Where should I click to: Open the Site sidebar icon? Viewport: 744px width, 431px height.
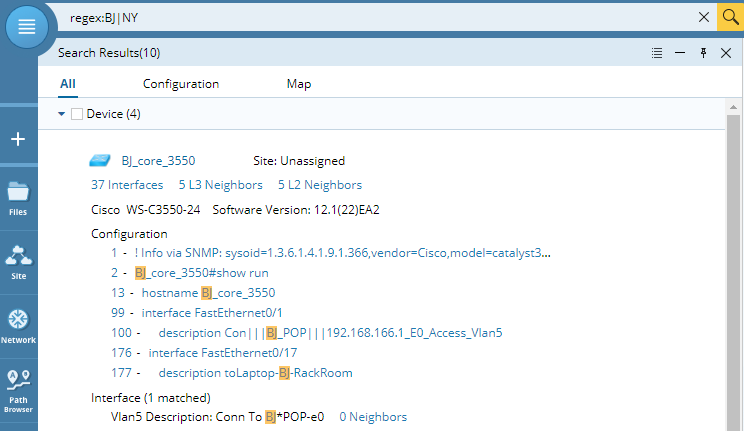[x=19, y=262]
